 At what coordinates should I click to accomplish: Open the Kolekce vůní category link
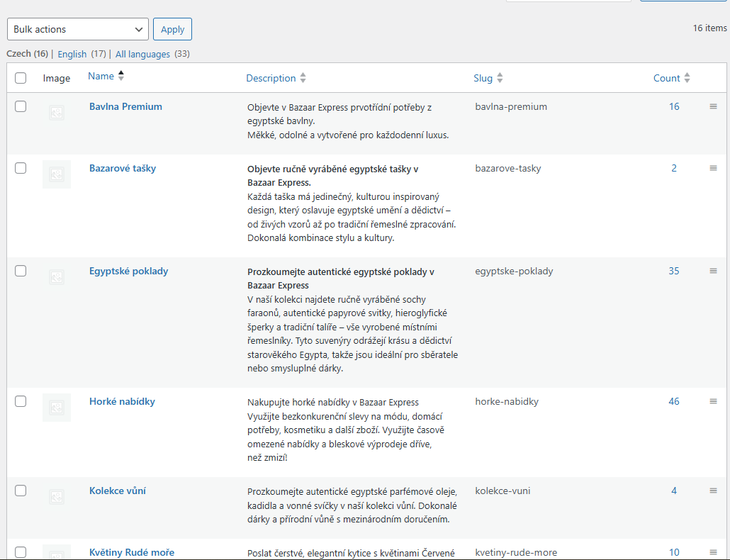(118, 491)
